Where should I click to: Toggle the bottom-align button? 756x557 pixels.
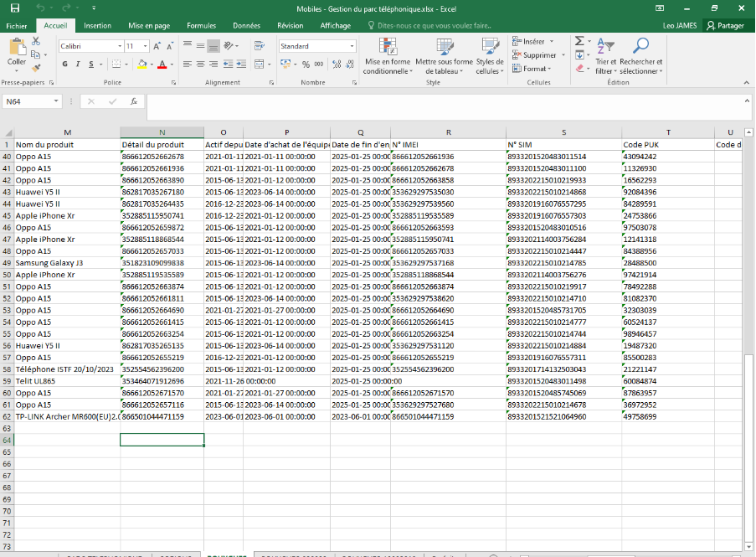click(x=213, y=46)
